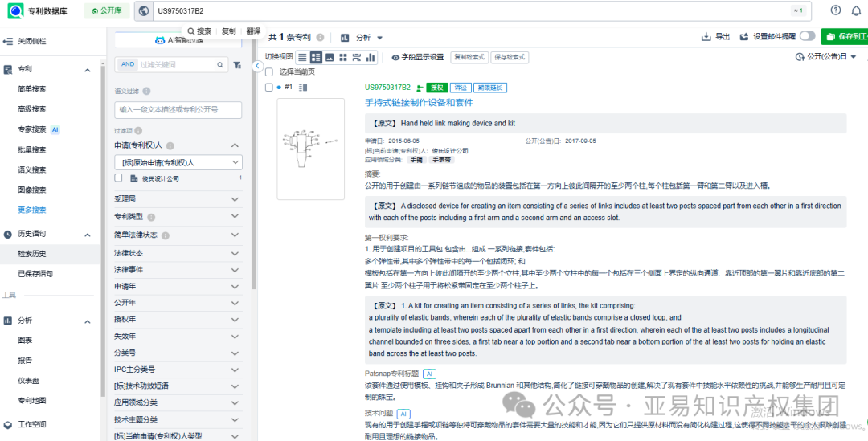This screenshot has width=868, height=441.
Task: Open the 分析 dropdown in results bar
Action: [362, 38]
